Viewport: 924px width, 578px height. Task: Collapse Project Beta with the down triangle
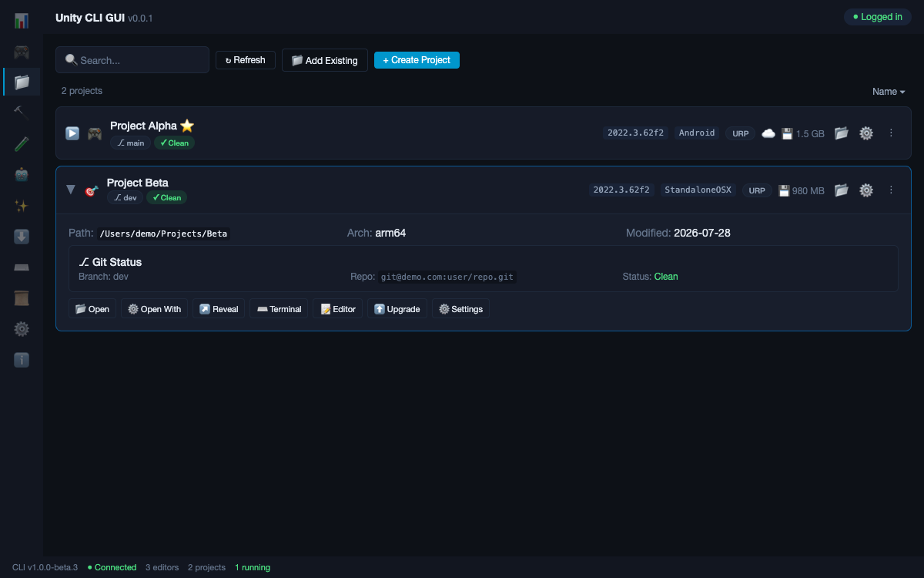pos(71,190)
